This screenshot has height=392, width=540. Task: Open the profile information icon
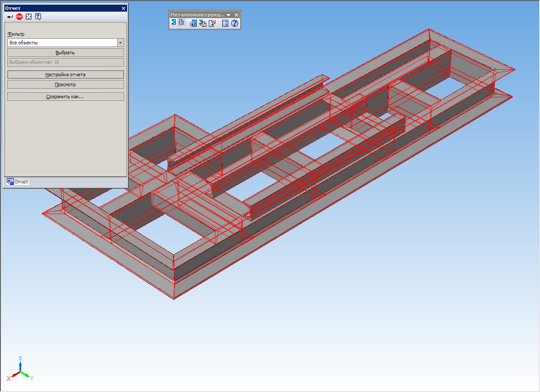(193, 23)
